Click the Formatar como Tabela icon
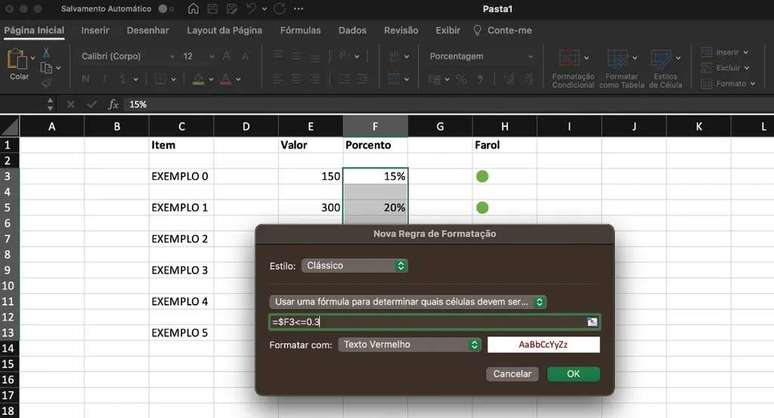Screen dimensions: 774x418 click(618, 58)
